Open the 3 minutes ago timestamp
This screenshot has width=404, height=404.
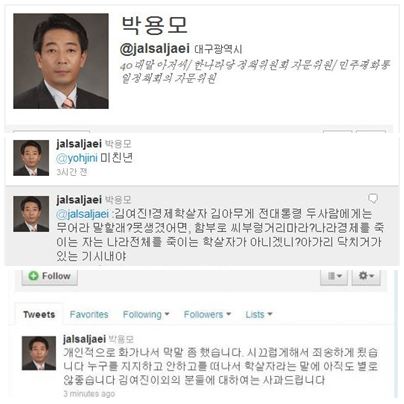89,394
